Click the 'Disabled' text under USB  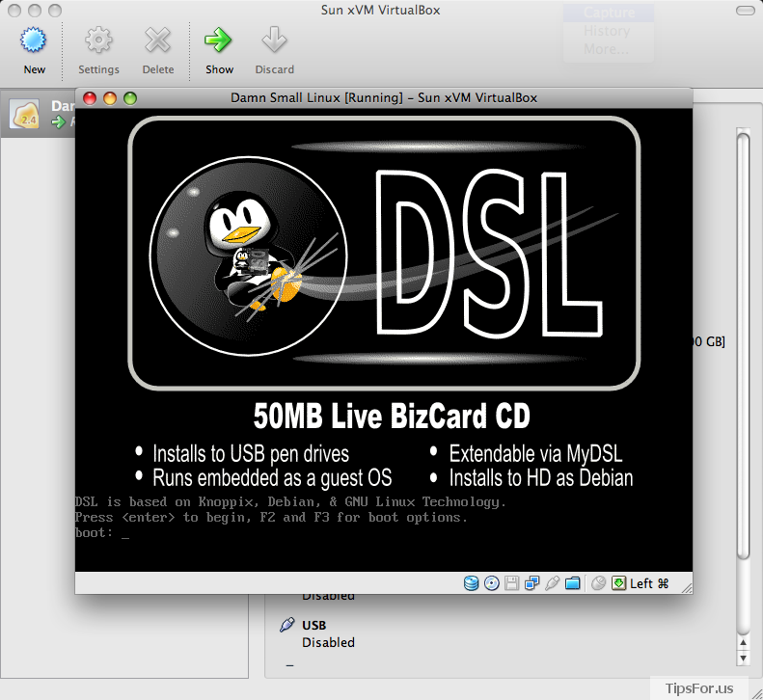pyautogui.click(x=328, y=642)
